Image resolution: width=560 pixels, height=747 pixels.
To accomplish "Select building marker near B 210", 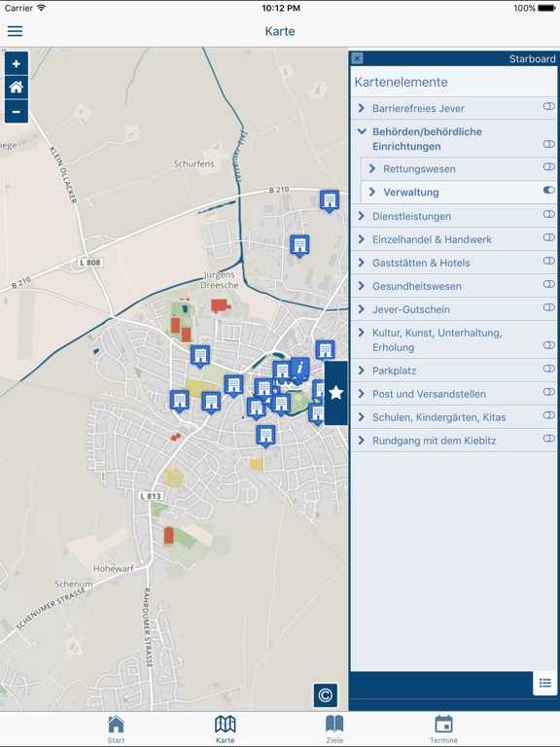I will [x=330, y=200].
